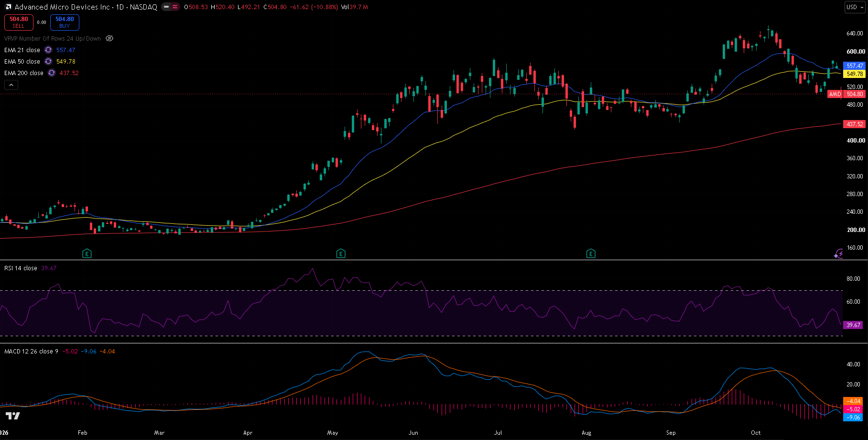Select the MACD 12 26 close 9 label
868x440 pixels.
(31, 351)
